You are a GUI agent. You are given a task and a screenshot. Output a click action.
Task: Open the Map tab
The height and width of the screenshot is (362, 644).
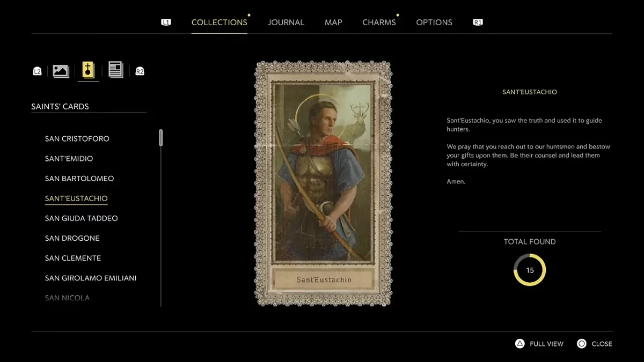point(333,23)
